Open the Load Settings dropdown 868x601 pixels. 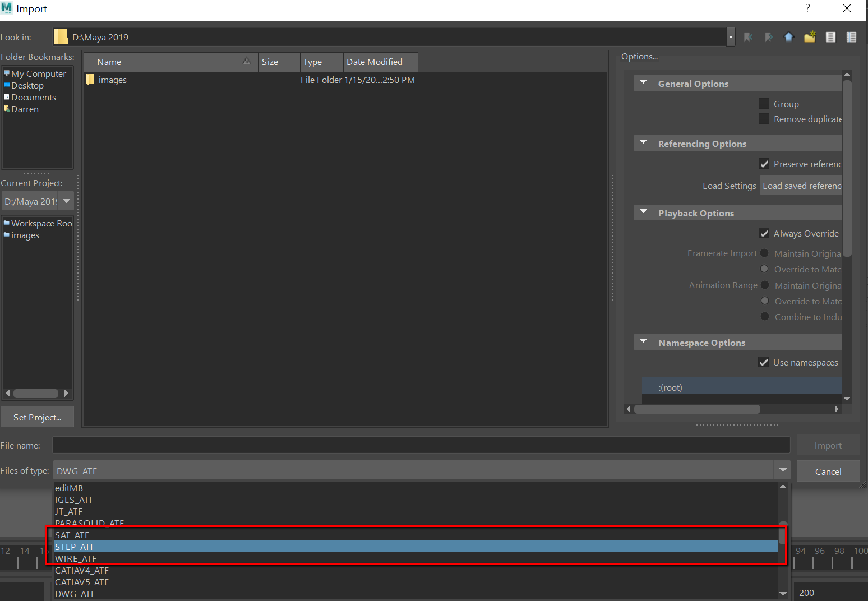[x=801, y=186]
